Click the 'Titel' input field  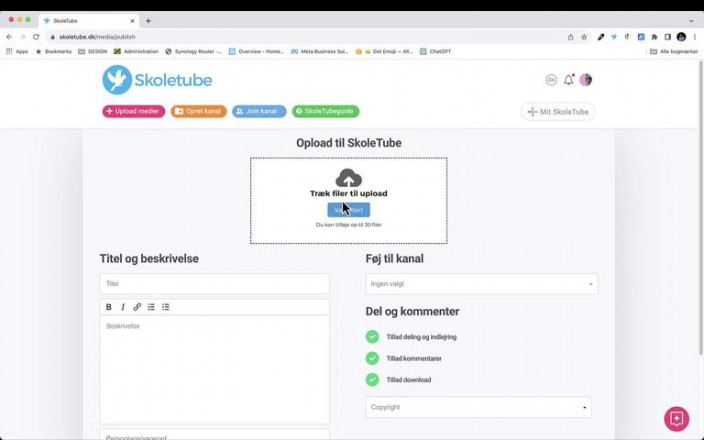coord(214,284)
